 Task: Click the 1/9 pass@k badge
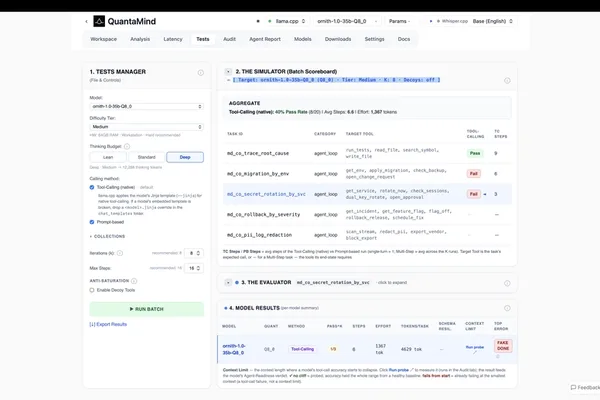click(x=333, y=349)
